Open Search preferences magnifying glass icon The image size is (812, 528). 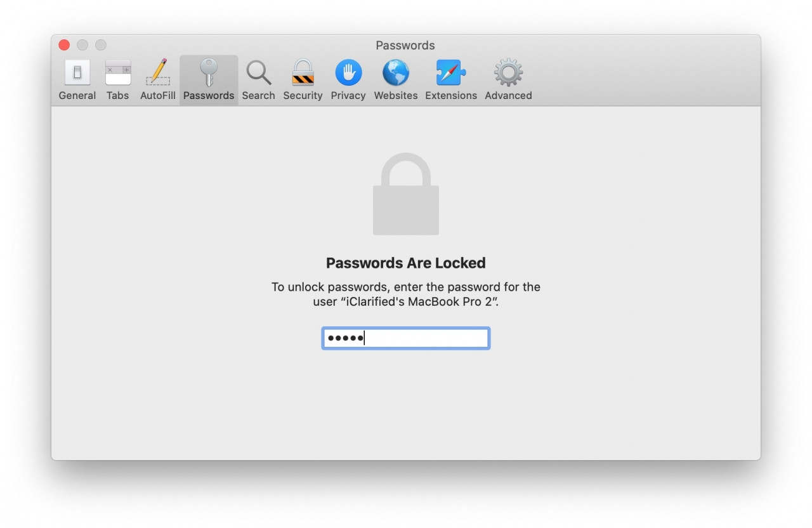coord(258,73)
